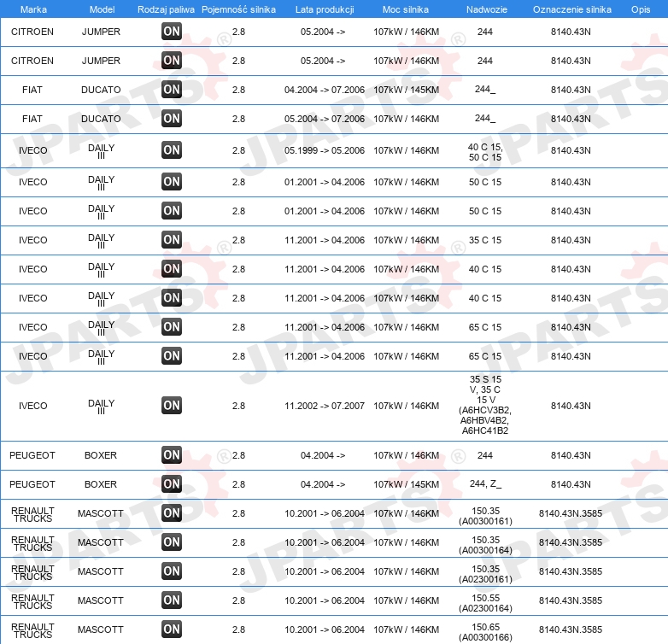This screenshot has height=644, width=668.
Task: Click the Model column header
Action: [x=102, y=9]
